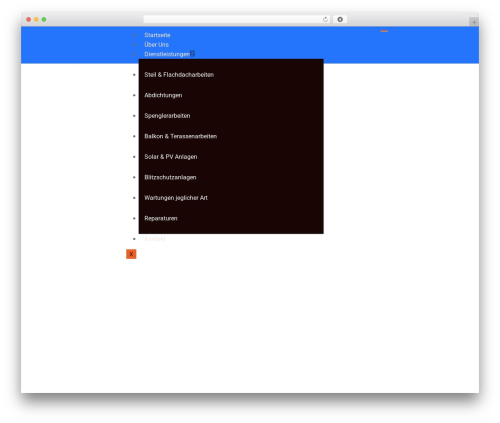
Task: Open a new tab with plus button
Action: tap(474, 22)
